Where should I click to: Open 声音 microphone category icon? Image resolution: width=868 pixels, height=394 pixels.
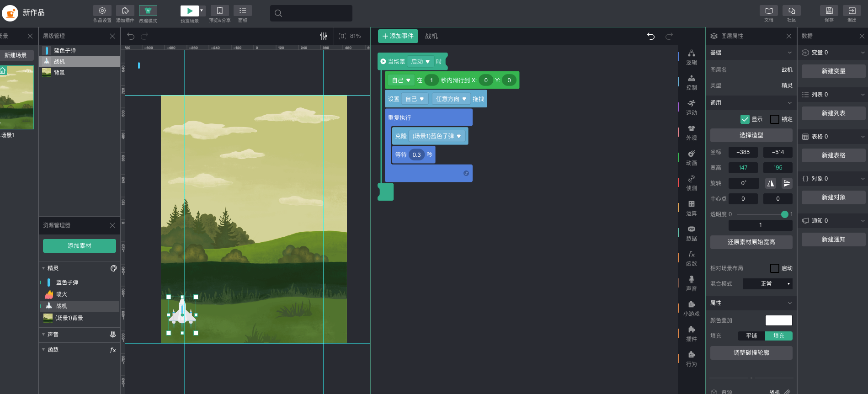(692, 279)
